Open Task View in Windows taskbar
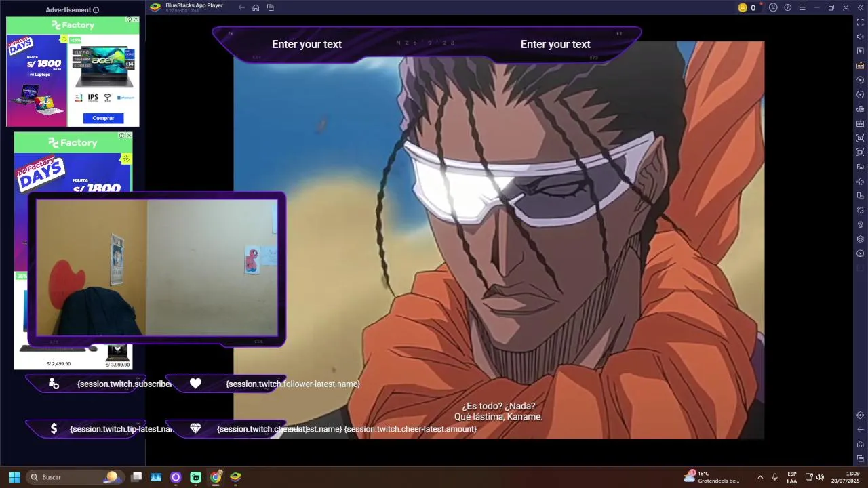This screenshot has height=488, width=868. coord(136,477)
